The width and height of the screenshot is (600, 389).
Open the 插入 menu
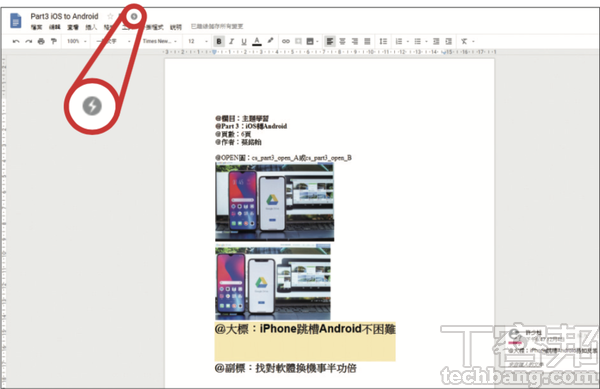coord(91,27)
